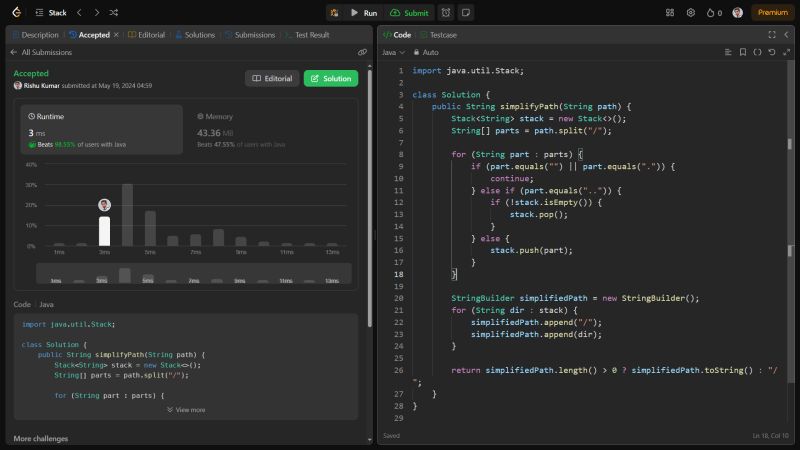Open the Premium button
Image resolution: width=800 pixels, height=450 pixels.
point(772,13)
